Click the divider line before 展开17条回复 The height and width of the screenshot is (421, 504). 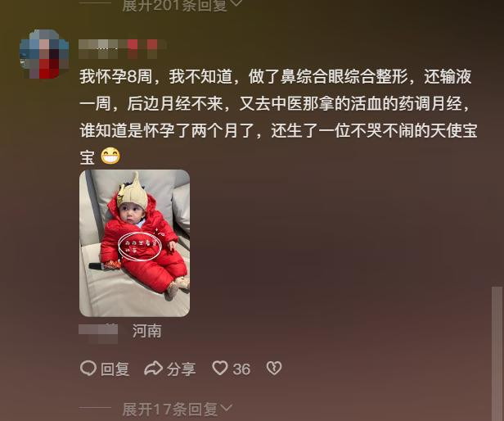95,408
